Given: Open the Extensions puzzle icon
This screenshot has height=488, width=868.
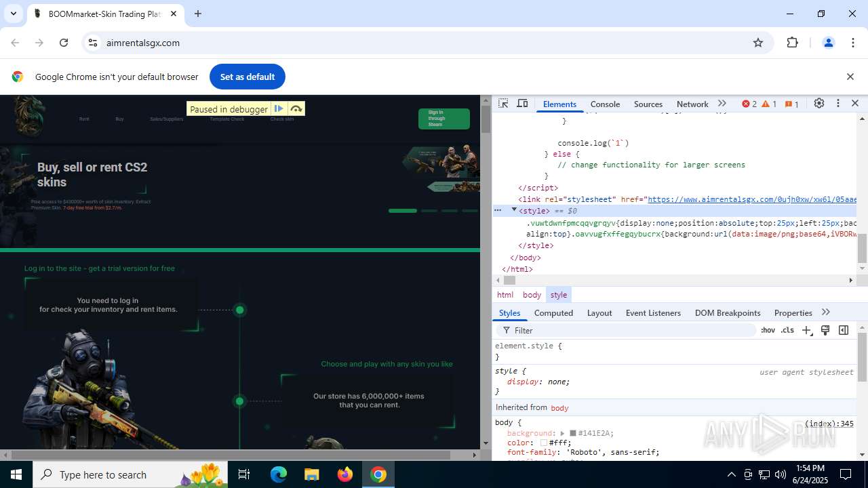Looking at the screenshot, I should pyautogui.click(x=792, y=43).
